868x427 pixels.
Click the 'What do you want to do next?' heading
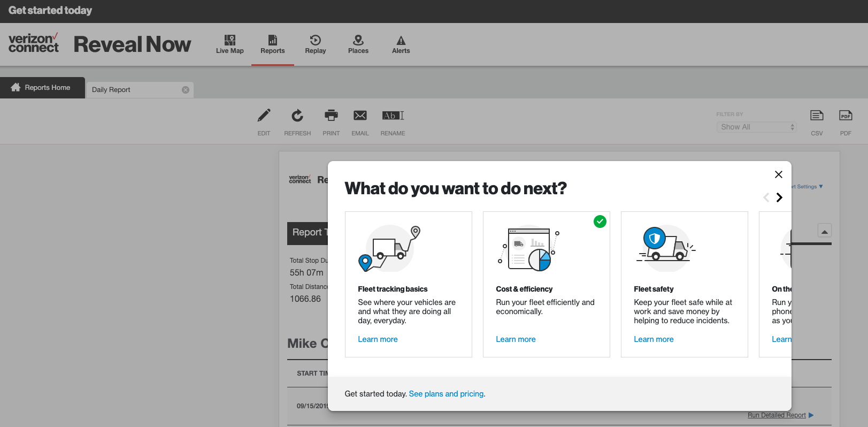tap(456, 188)
